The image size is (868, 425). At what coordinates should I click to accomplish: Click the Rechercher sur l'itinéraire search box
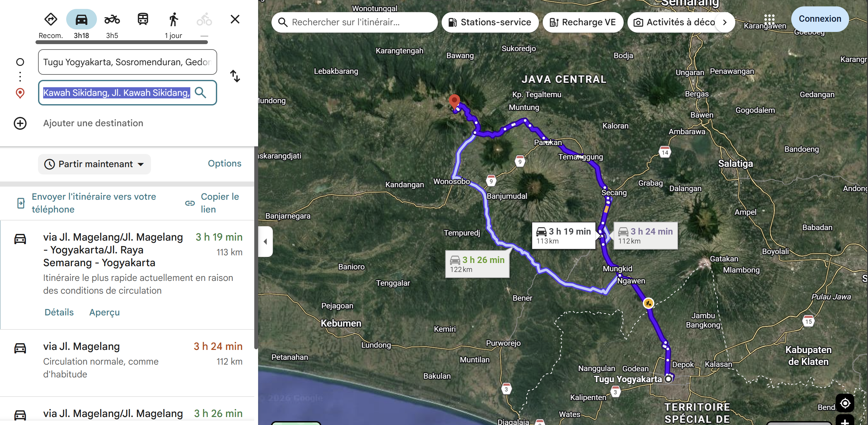coord(354,22)
